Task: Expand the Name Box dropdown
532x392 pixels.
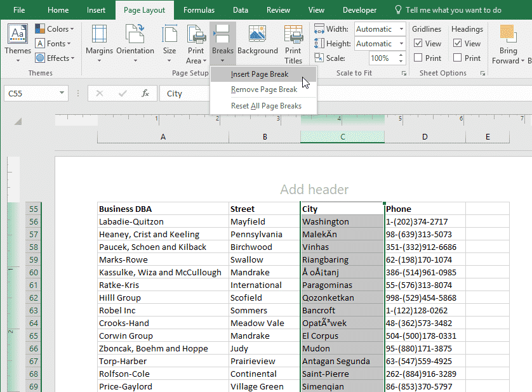Action: pyautogui.click(x=62, y=93)
